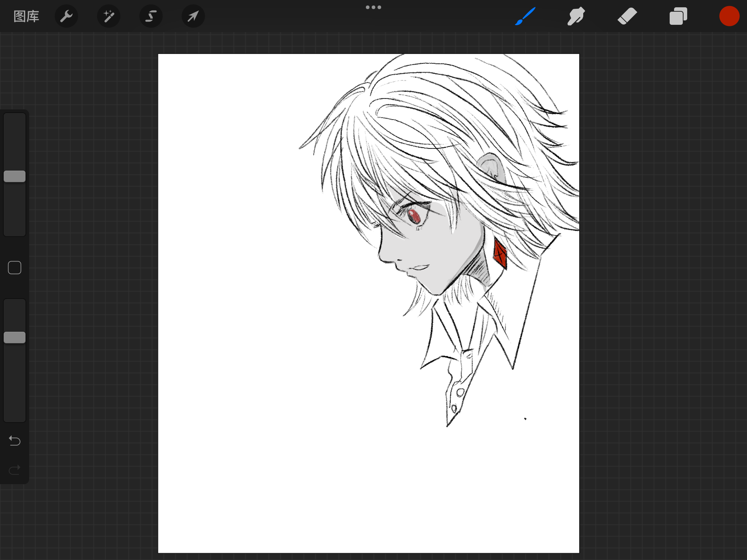Screen dimensions: 747x560
Task: Tap the red earring on the canvas
Action: coord(500,253)
